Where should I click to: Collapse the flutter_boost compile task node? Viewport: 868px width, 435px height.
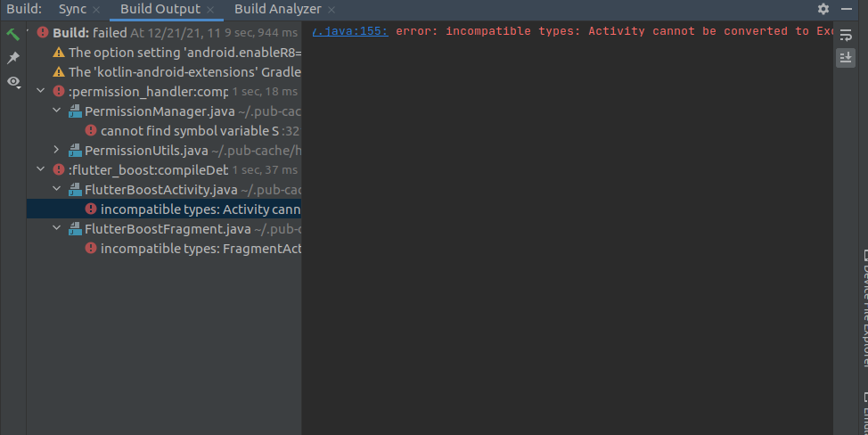coord(40,168)
